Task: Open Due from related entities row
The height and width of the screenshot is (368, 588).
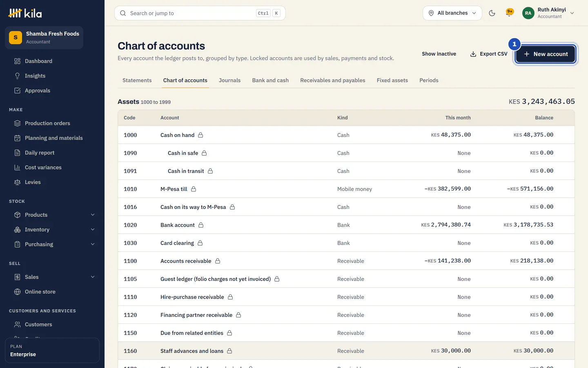Action: (x=346, y=333)
